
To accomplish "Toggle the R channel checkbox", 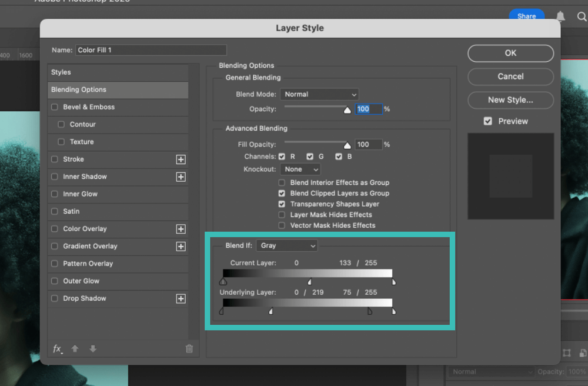I will pos(282,157).
